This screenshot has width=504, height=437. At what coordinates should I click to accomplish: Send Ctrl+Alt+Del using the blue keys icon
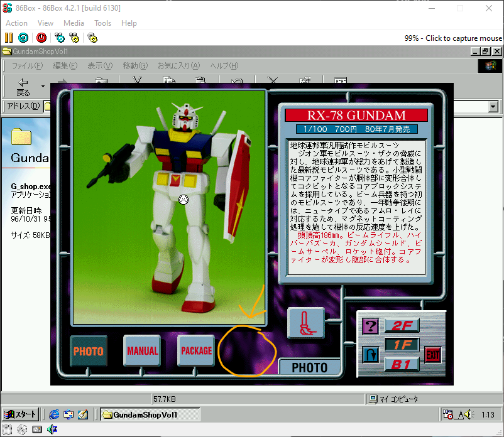pos(60,38)
